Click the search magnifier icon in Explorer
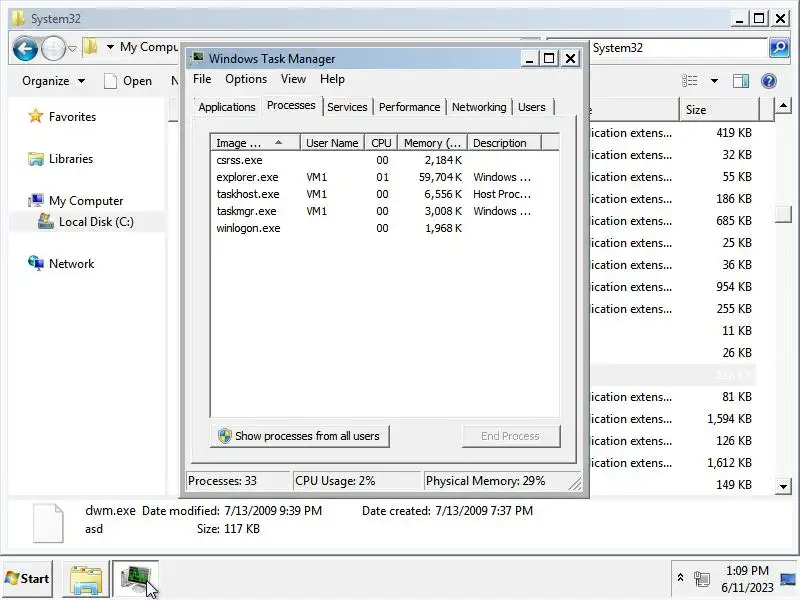The image size is (800, 600). 779,48
